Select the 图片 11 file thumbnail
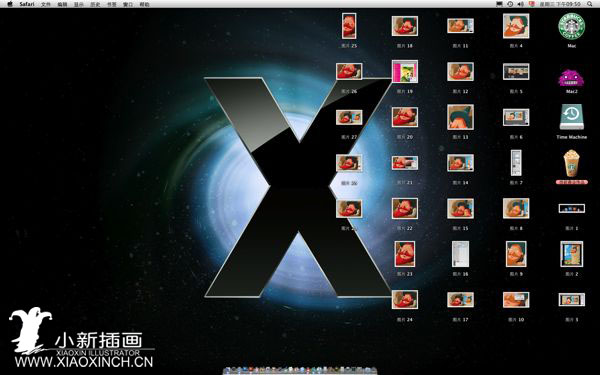600x375 pixels. point(460,26)
